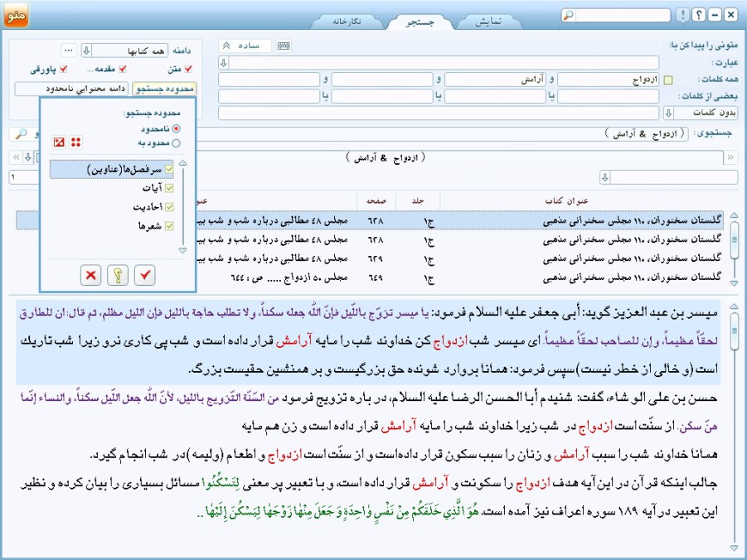Open the dropdown arrow next to the left double-chevron
This screenshot has width=747, height=560.
click(x=28, y=157)
